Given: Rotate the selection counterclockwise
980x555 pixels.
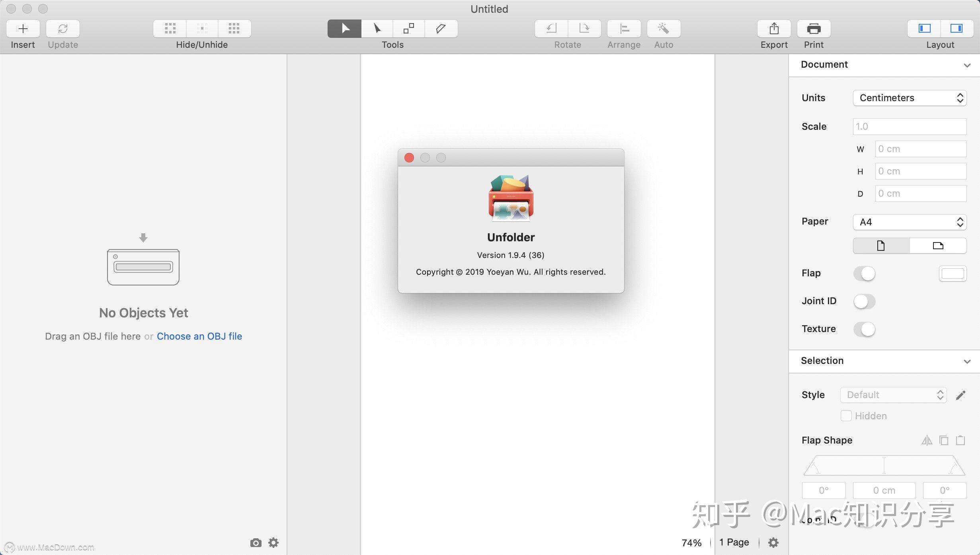Looking at the screenshot, I should tap(551, 28).
